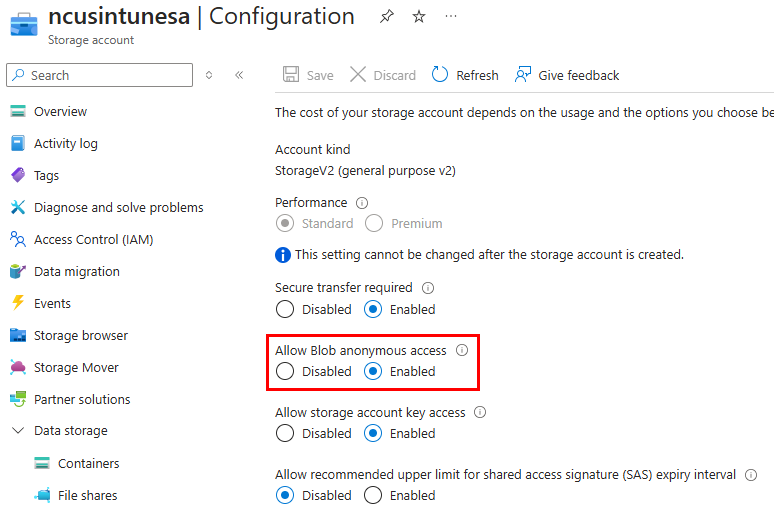Open Access Control (IAM) menu item
This screenshot has width=774, height=515.
tap(93, 239)
